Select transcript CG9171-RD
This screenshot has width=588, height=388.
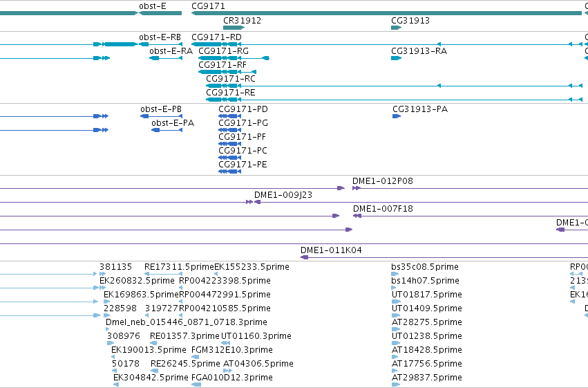216,37
